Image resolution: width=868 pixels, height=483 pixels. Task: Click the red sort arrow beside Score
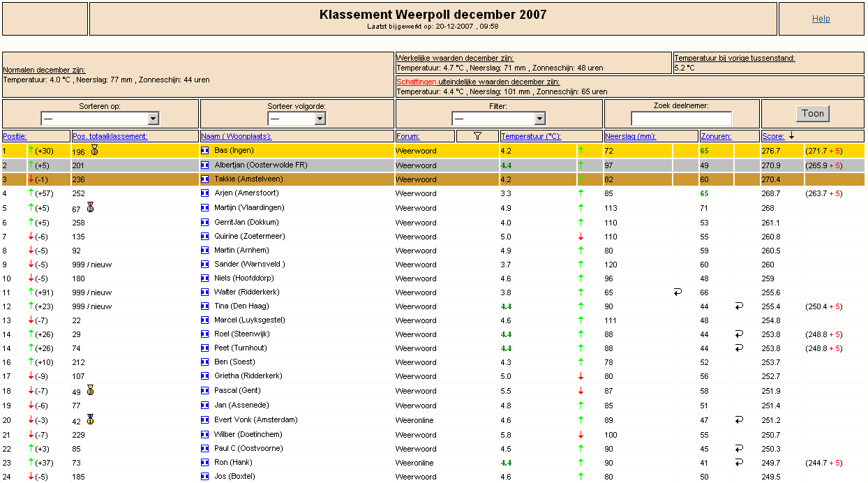[791, 136]
